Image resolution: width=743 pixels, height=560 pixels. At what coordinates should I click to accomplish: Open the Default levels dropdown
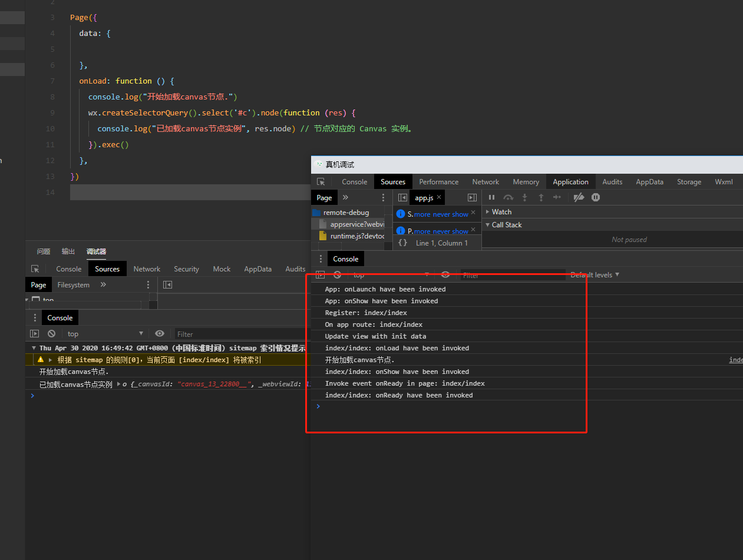click(x=595, y=275)
